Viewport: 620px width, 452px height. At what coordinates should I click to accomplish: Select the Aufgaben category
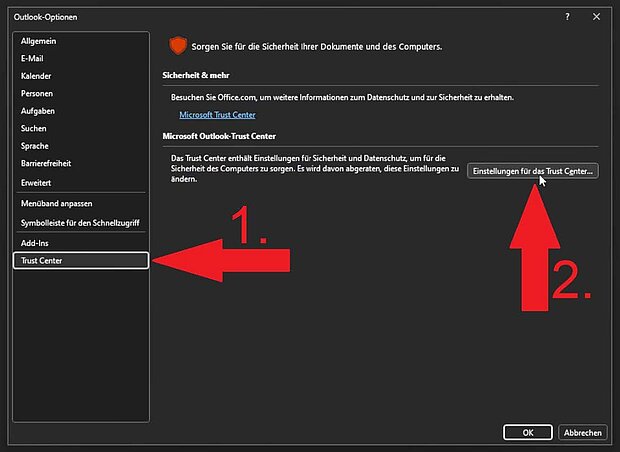[81, 111]
